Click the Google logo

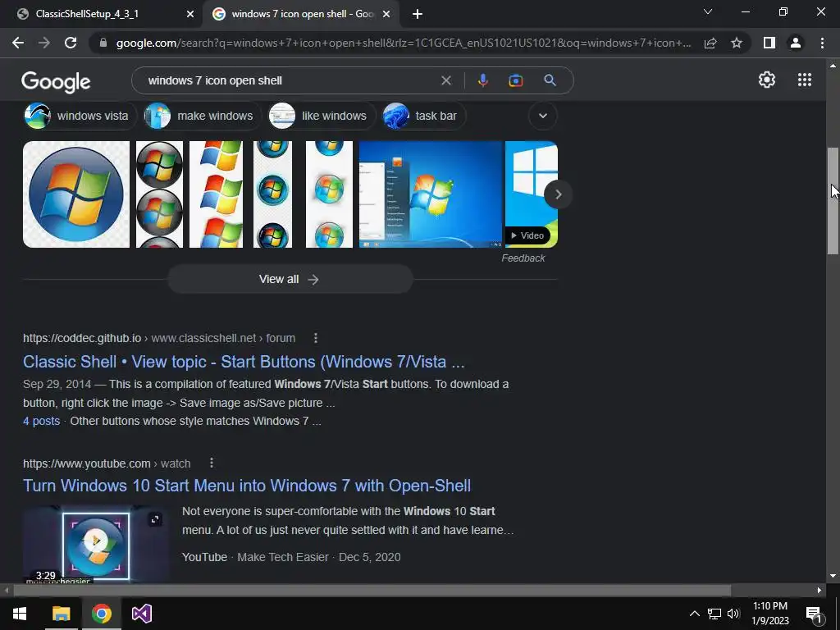pyautogui.click(x=56, y=81)
